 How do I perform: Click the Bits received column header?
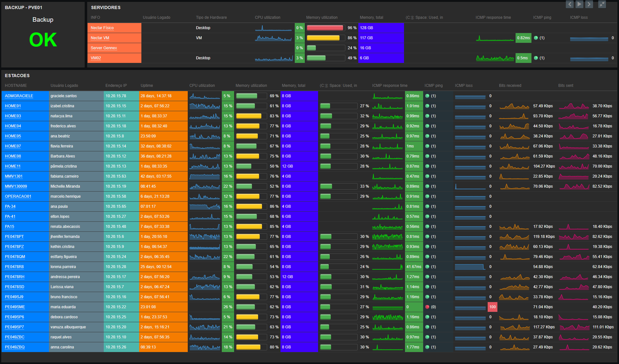[x=510, y=86]
